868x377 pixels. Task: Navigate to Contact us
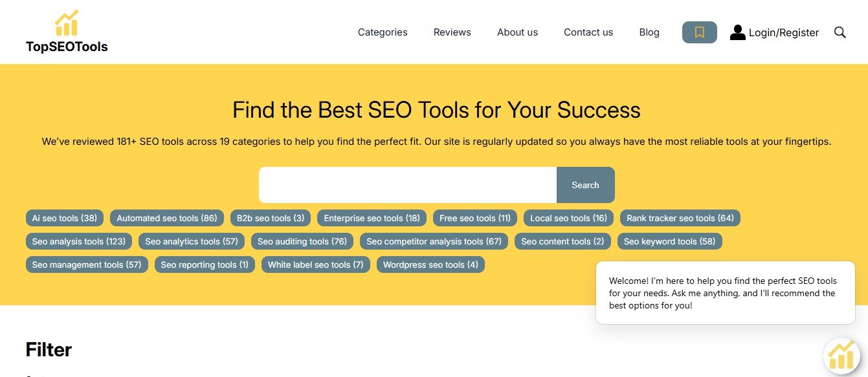coord(588,32)
